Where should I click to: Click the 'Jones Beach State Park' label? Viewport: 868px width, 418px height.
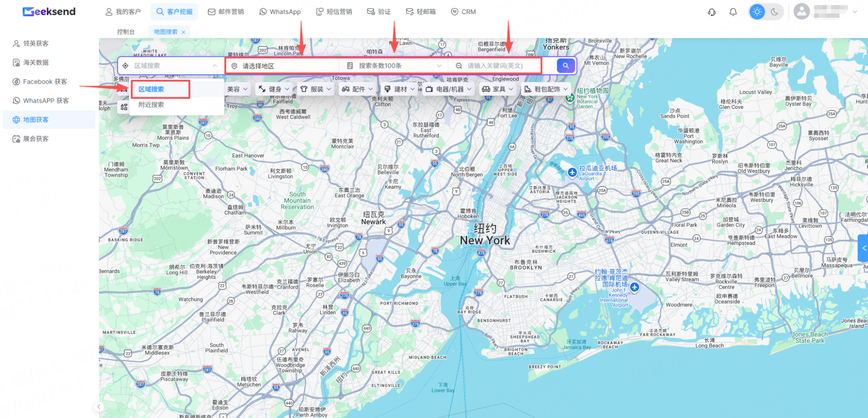(810, 338)
